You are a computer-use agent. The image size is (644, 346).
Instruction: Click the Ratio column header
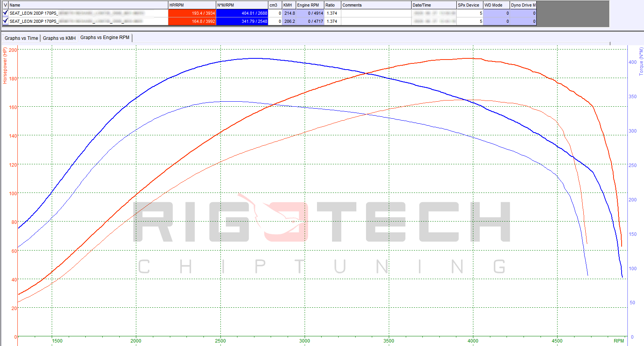click(332, 5)
